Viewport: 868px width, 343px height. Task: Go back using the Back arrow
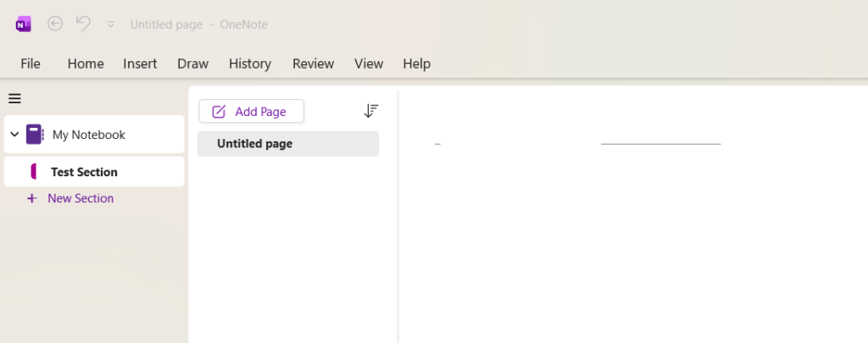tap(55, 25)
